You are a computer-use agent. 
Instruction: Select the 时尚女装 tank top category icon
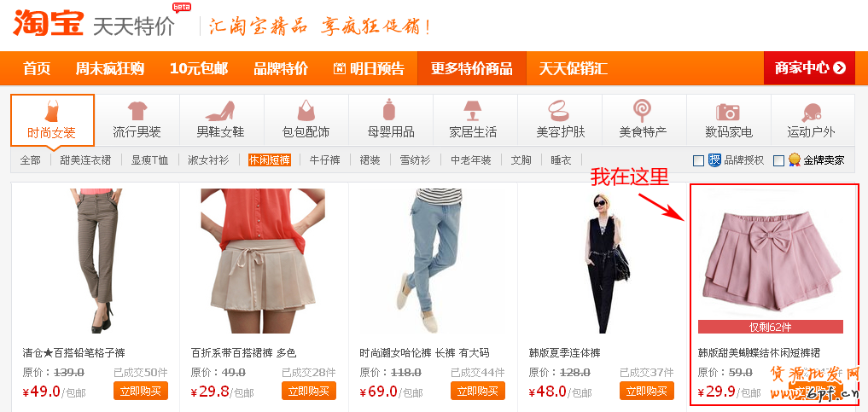coord(52,111)
